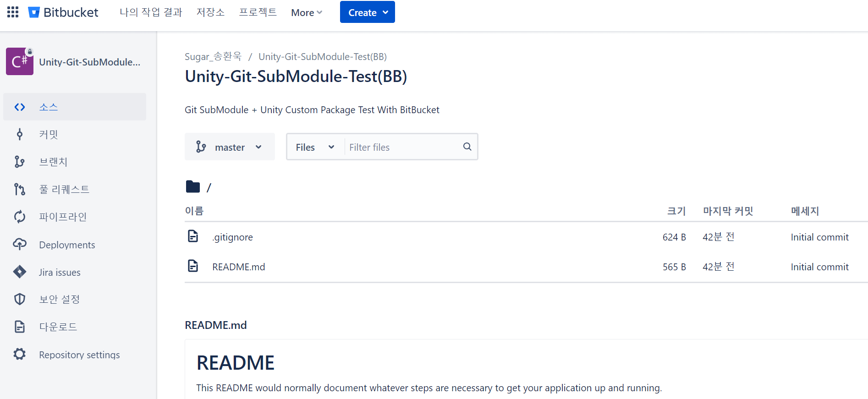
Task: Click the Jira issues diamond icon
Action: [20, 272]
